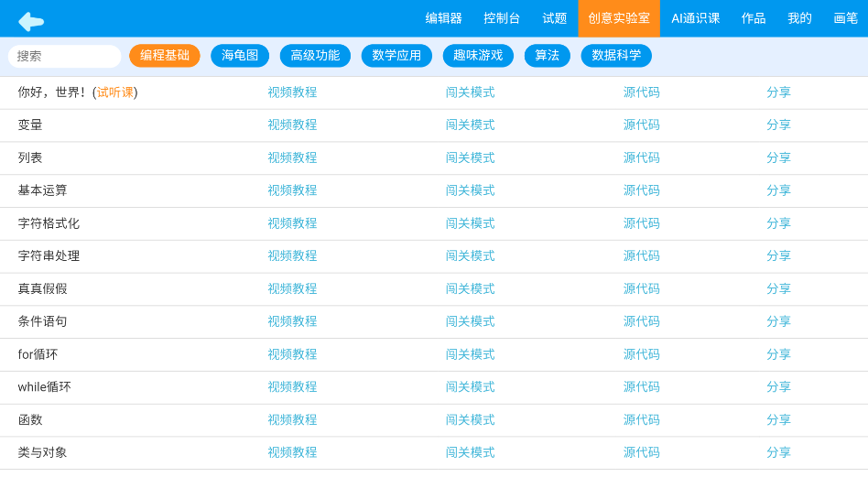Click the 搜索 search input field
This screenshot has width=868, height=488.
(64, 56)
